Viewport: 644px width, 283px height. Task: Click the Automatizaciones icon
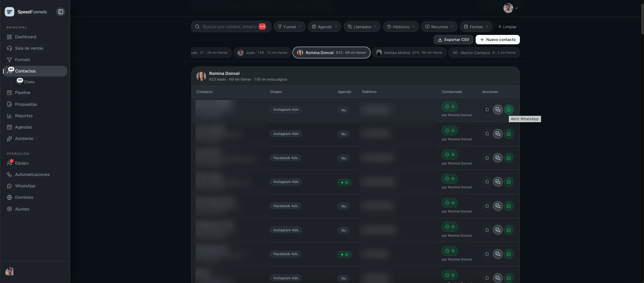tap(9, 175)
